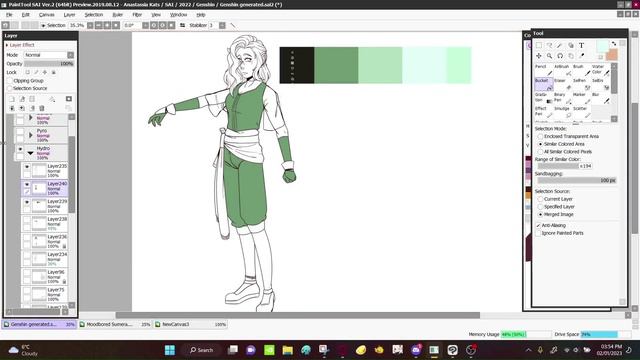Open the Selection menu
This screenshot has width=640, height=360.
pyautogui.click(x=94, y=15)
